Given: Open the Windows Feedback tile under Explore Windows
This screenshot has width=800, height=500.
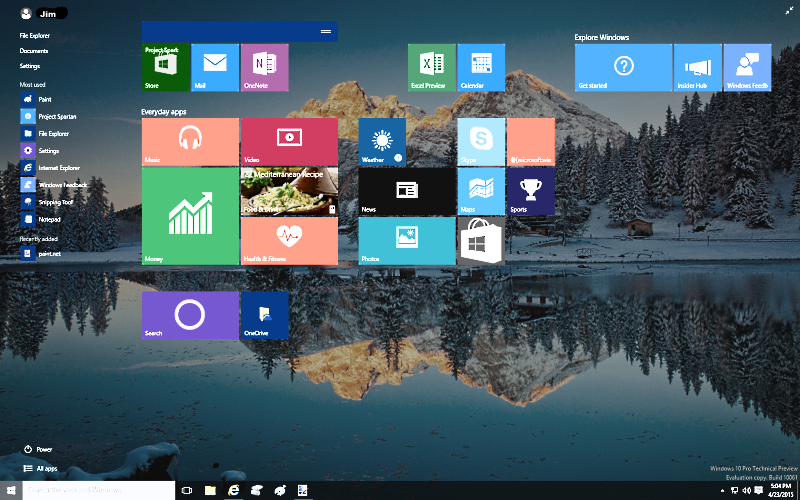Looking at the screenshot, I should pos(747,67).
